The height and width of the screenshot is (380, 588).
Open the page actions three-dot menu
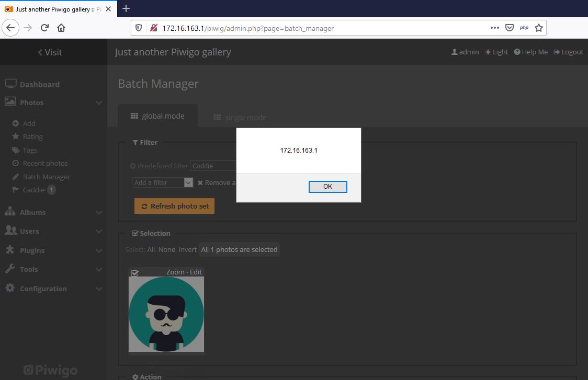pyautogui.click(x=495, y=28)
